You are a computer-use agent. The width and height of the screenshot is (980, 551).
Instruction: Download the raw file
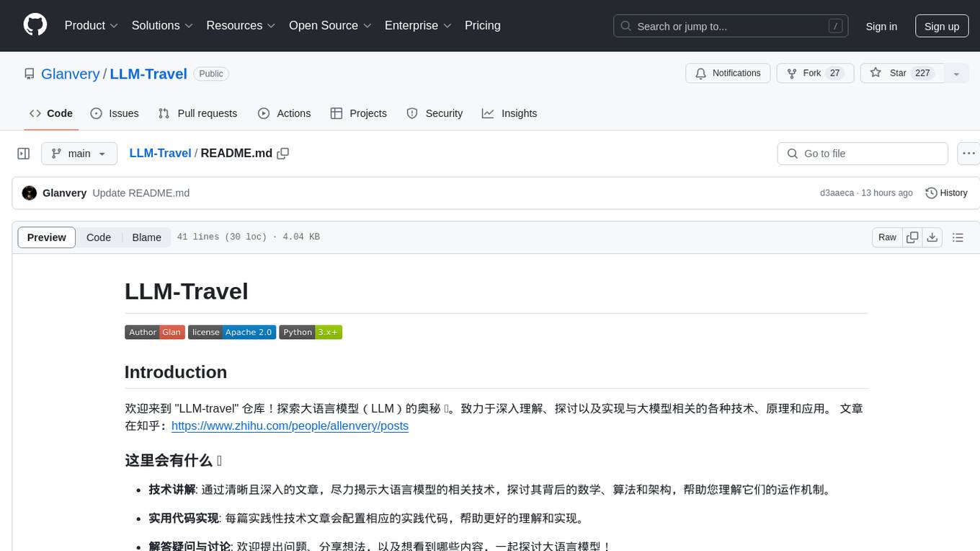932,237
